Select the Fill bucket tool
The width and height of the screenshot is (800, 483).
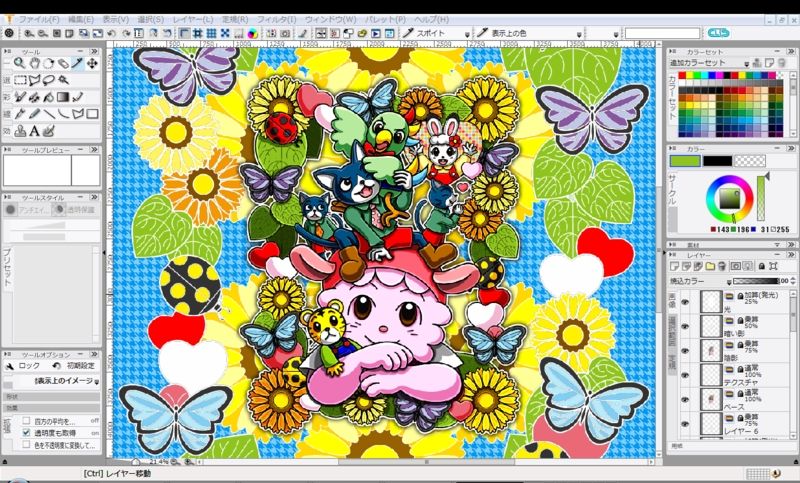pos(48,97)
